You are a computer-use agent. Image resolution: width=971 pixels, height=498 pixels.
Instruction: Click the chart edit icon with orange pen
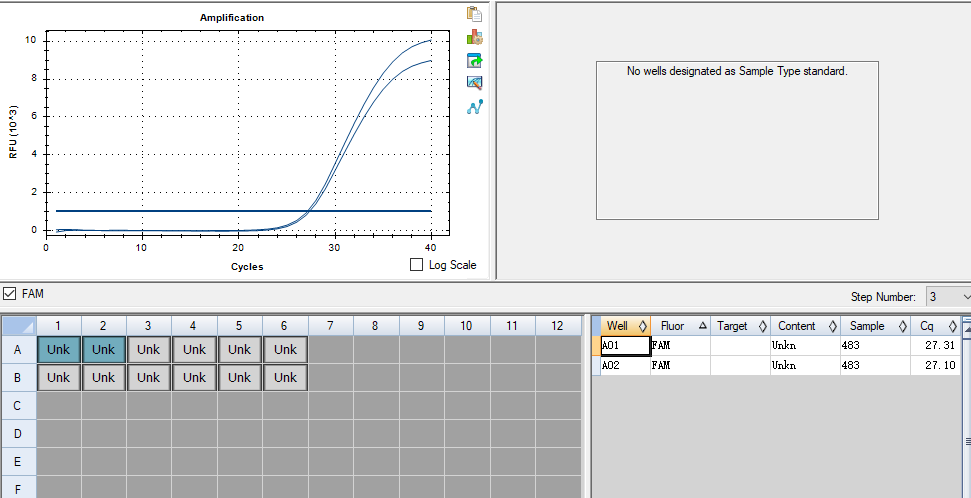[x=474, y=82]
